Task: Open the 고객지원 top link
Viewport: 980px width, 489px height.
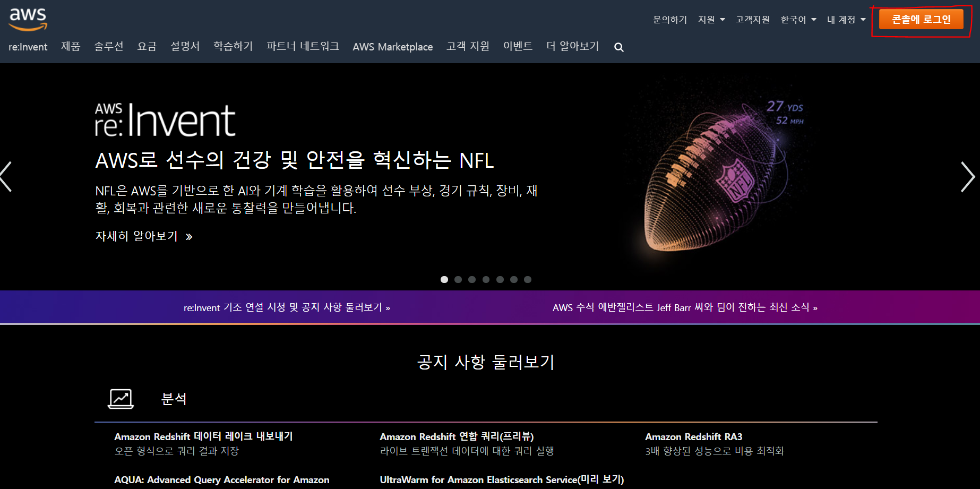Action: tap(752, 20)
